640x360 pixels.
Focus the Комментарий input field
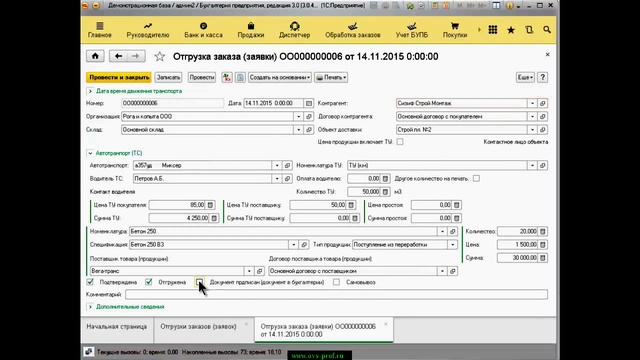coord(336,294)
